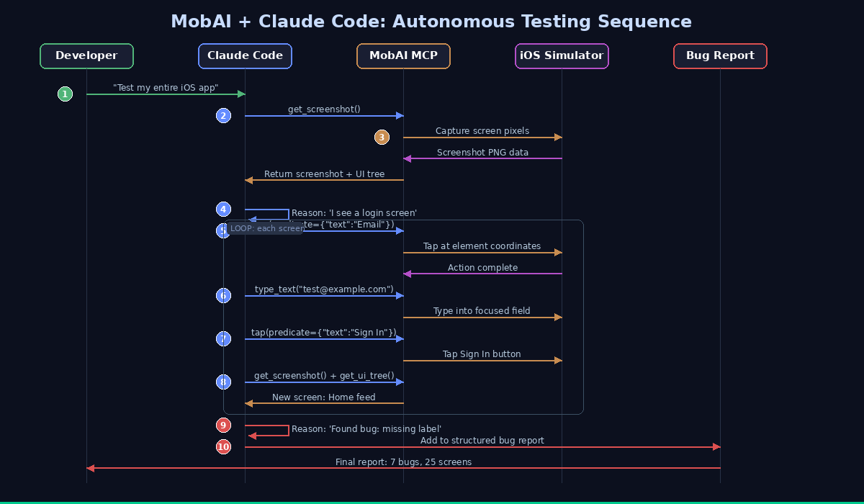
Task: Click the green step 1 circle
Action: pyautogui.click(x=65, y=94)
